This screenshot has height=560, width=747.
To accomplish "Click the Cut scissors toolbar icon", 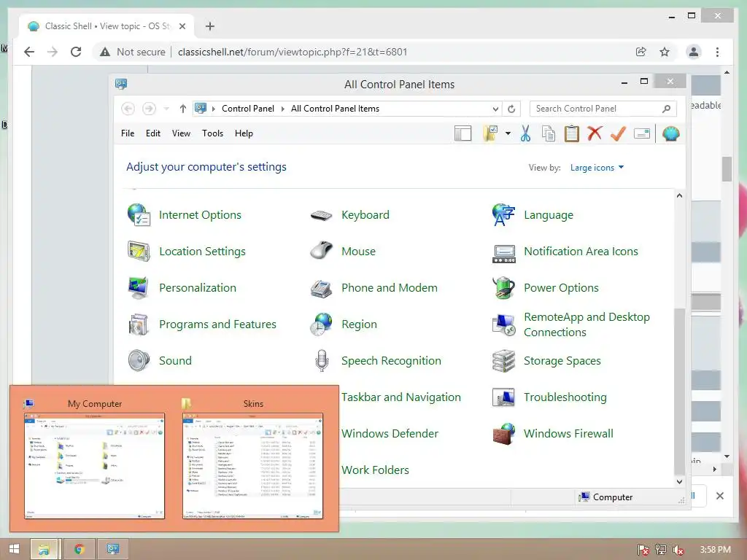I will (x=525, y=134).
